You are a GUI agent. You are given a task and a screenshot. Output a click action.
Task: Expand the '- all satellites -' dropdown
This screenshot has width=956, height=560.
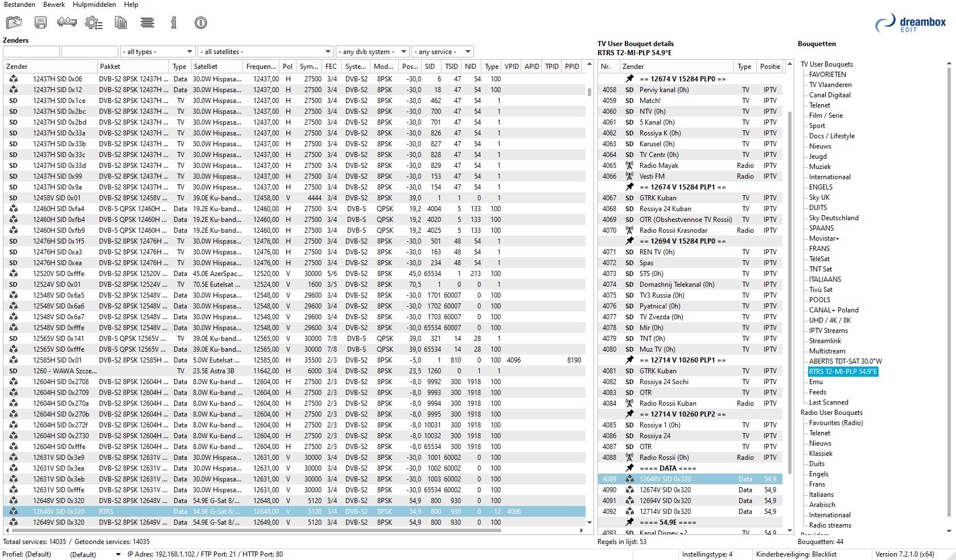coord(265,52)
